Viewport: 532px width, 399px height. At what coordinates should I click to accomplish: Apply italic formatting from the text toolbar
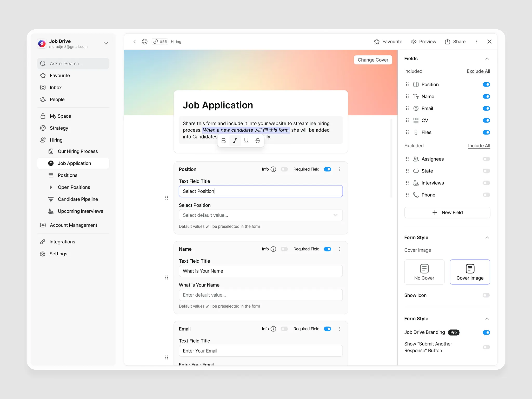point(235,141)
